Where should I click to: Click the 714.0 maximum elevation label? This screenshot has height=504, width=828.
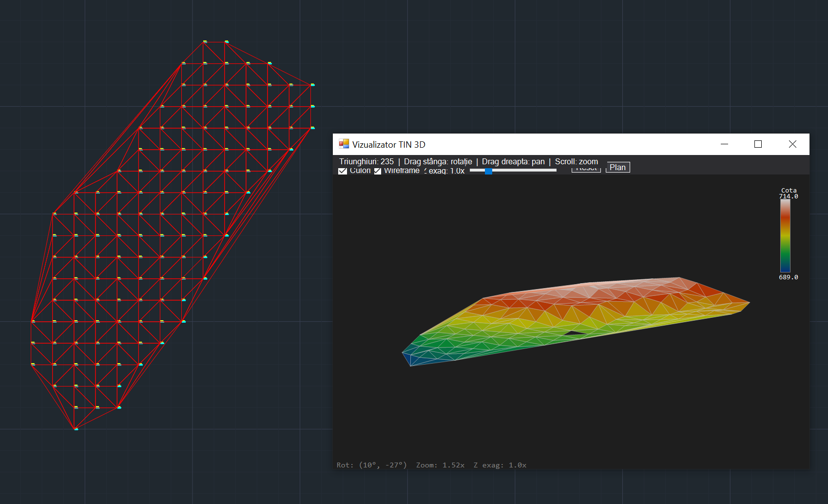click(788, 196)
